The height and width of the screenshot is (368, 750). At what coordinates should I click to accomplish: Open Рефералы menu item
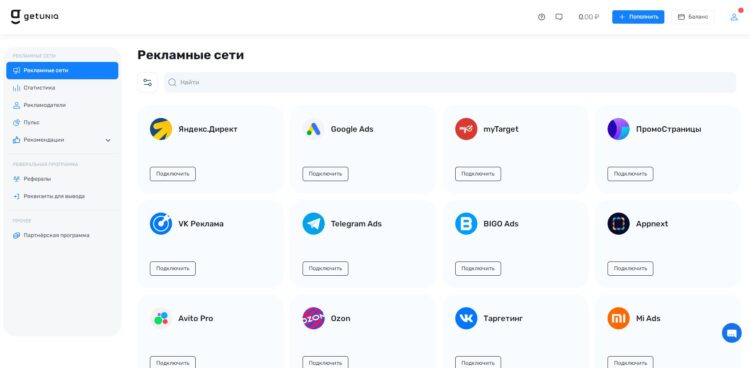[62, 179]
